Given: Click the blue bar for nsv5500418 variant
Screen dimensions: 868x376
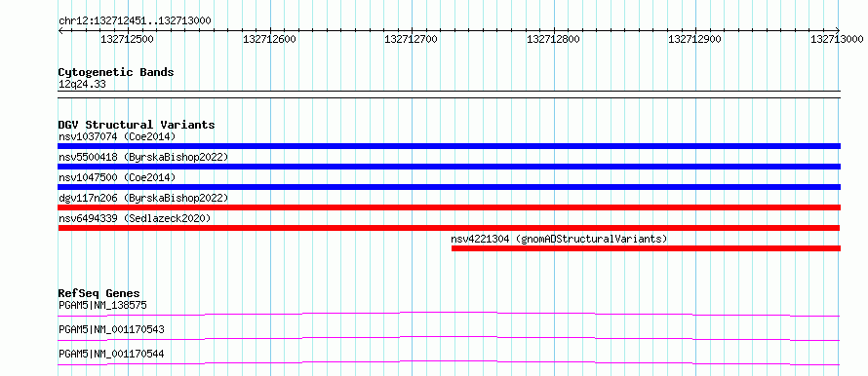Looking at the screenshot, I should (449, 167).
